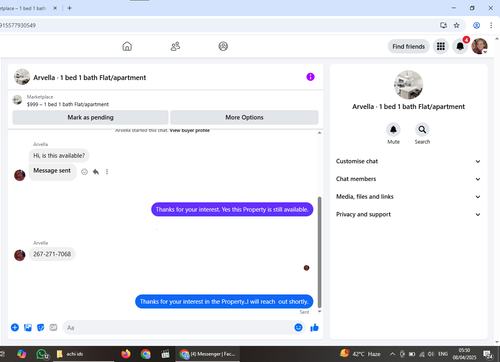Click 'Hi, is this available?' message
Image resolution: width=500 pixels, height=362 pixels.
tap(59, 155)
